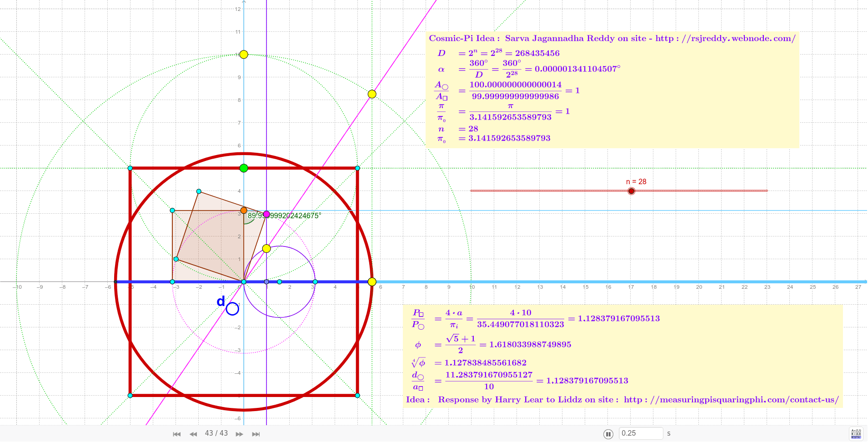
Task: Select the red square's top-left cyan corner
Action: click(130, 168)
